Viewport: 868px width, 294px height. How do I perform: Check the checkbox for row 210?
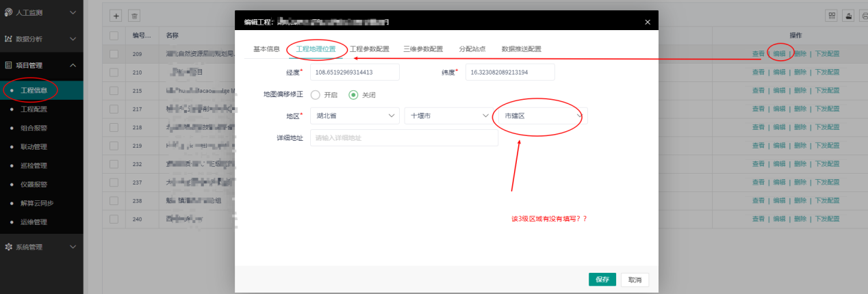(114, 72)
